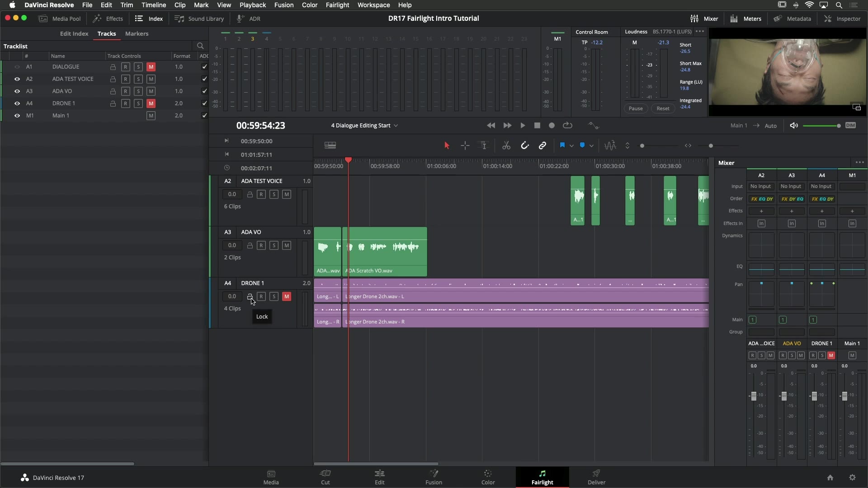
Task: Search the Tracklist with the magnifier icon
Action: click(x=200, y=46)
